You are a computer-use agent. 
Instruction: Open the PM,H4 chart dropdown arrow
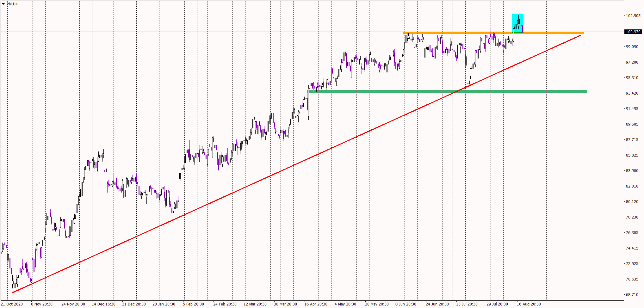tap(3, 4)
